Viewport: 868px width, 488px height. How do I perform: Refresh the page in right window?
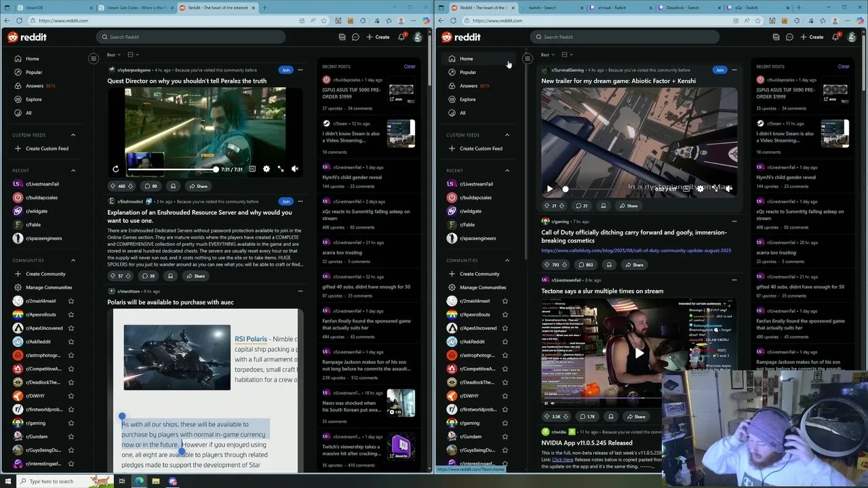455,20
